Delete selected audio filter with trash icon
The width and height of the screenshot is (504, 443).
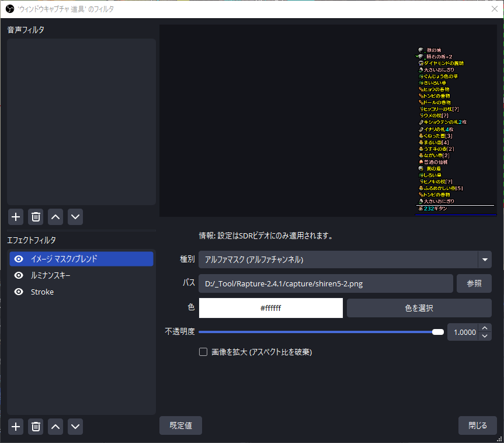click(36, 217)
